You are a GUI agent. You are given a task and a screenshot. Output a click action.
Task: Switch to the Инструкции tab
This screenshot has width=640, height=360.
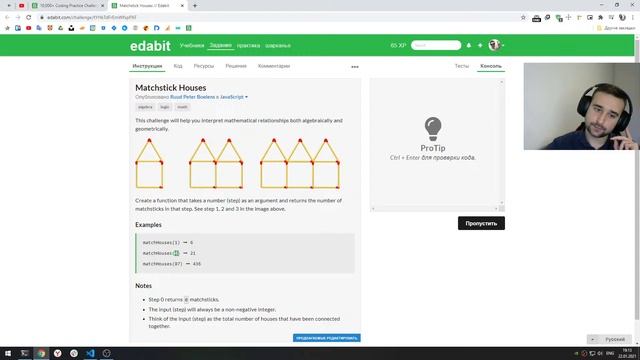point(147,66)
